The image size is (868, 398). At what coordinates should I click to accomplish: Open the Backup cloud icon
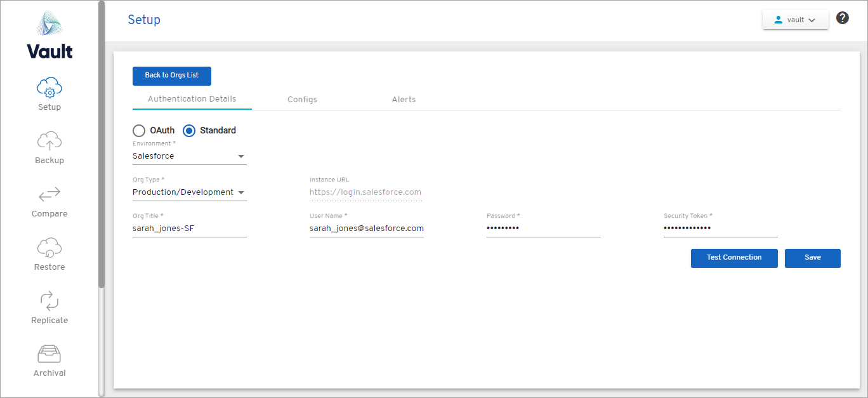[49, 140]
